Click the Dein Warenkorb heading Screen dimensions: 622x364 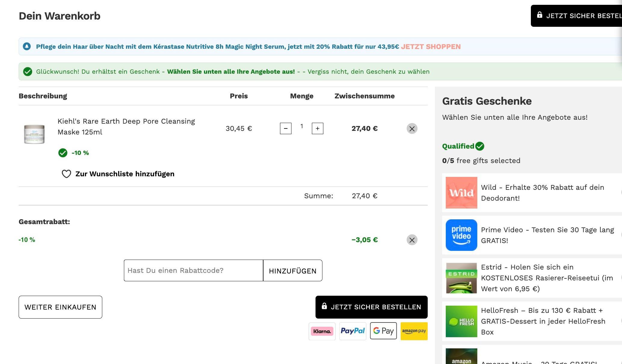tap(60, 16)
